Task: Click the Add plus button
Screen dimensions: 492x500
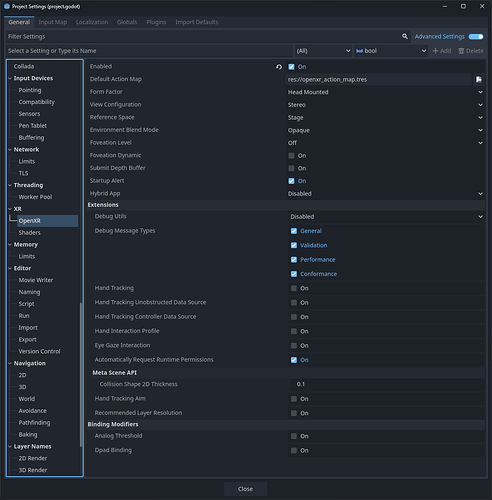Action: point(442,51)
